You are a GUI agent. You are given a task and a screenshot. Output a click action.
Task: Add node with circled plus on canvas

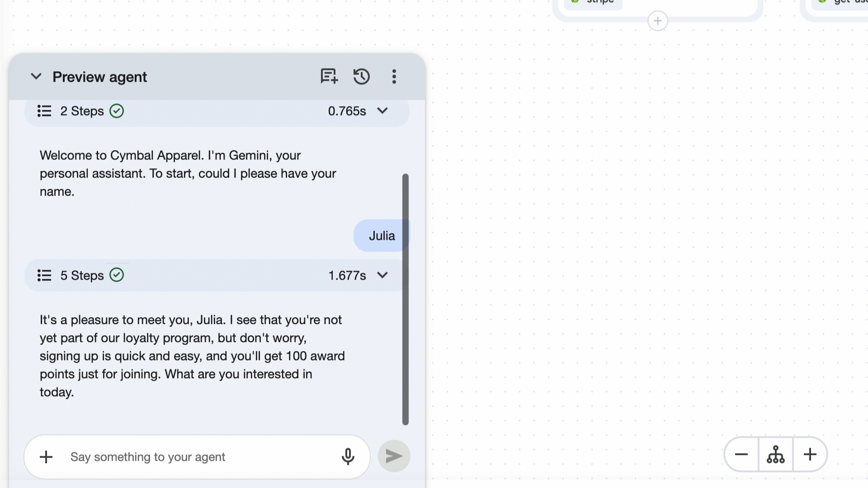[x=658, y=21]
